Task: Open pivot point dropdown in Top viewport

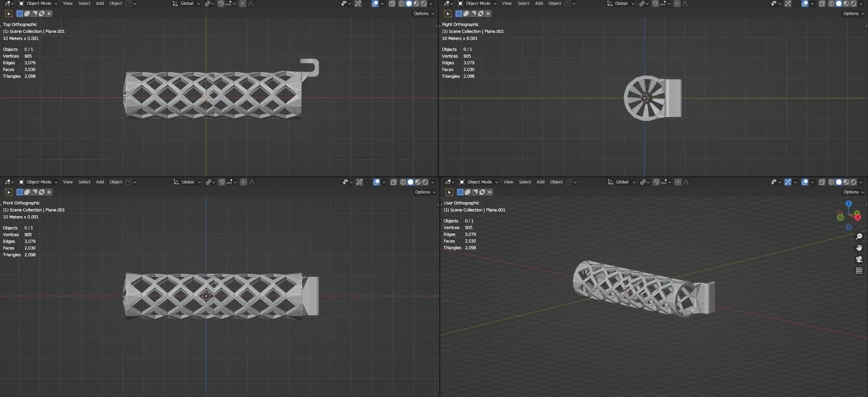Action: 209,4
